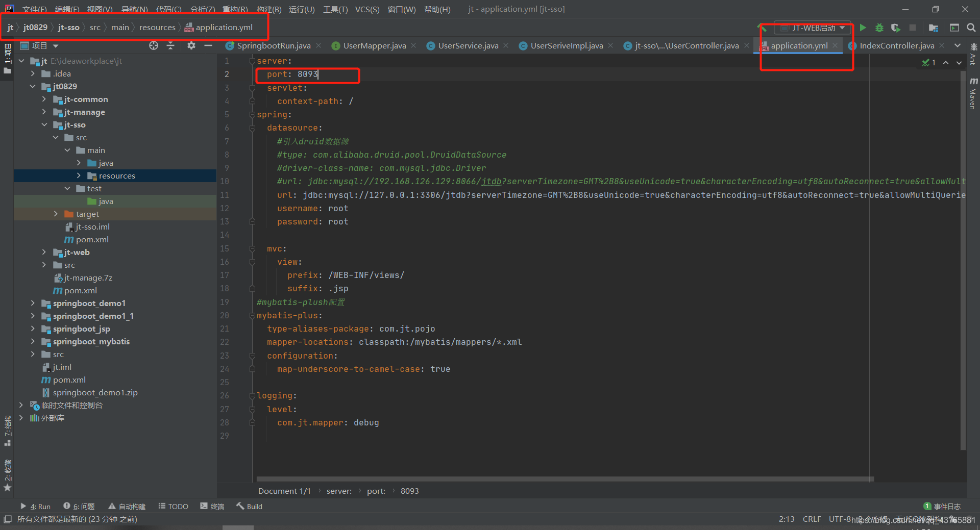Fold the spring block on line 5

(x=252, y=115)
